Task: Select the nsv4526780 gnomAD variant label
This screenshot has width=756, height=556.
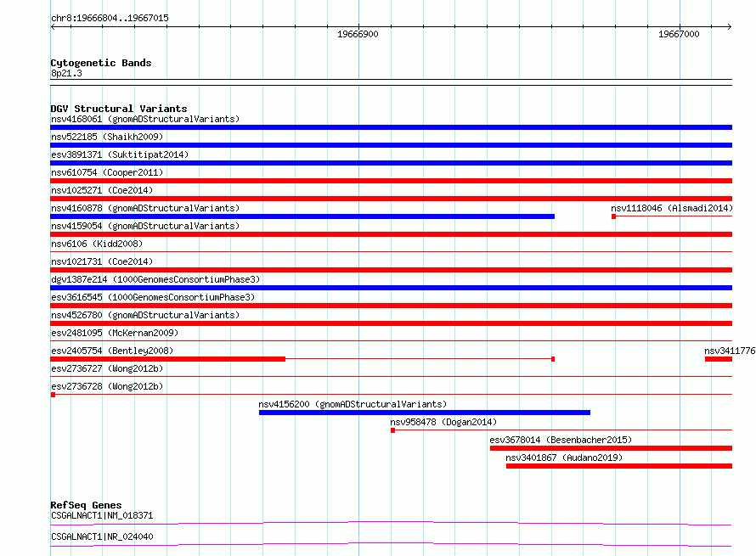Action: [145, 315]
